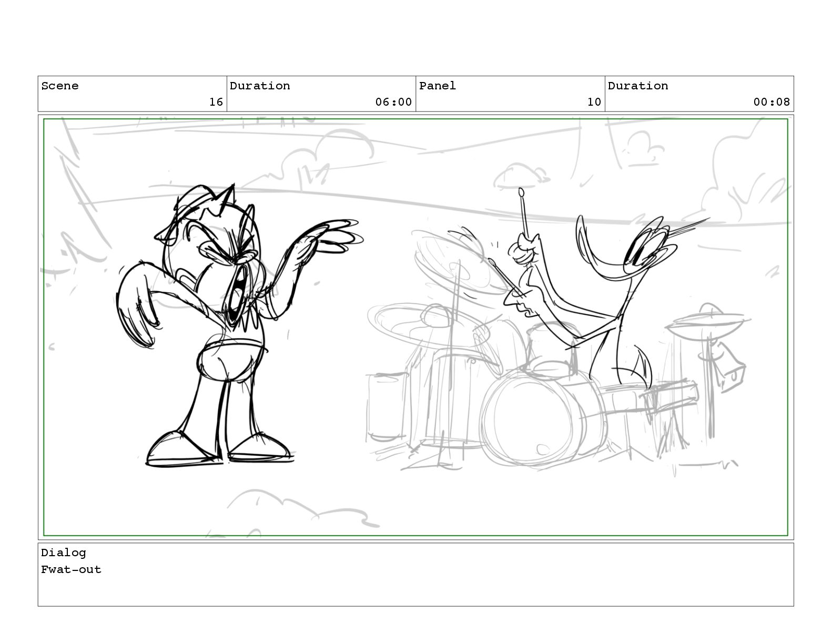Click the Dialog label
832x644 pixels.
[64, 553]
